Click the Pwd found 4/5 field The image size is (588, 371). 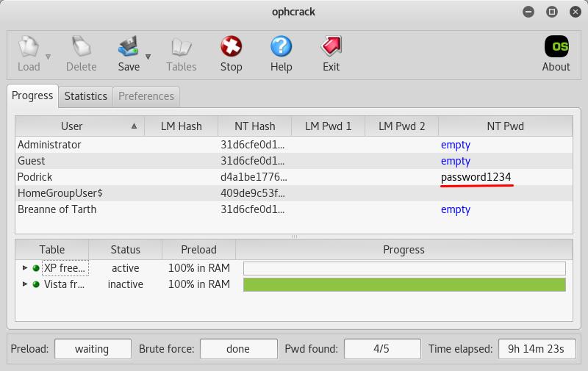(x=382, y=349)
